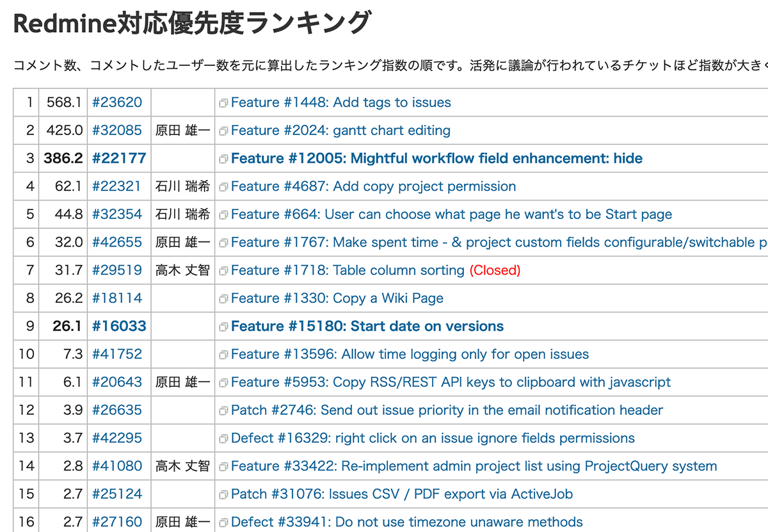
Task: Click the small icon before Defect #33941
Action: coord(223,522)
